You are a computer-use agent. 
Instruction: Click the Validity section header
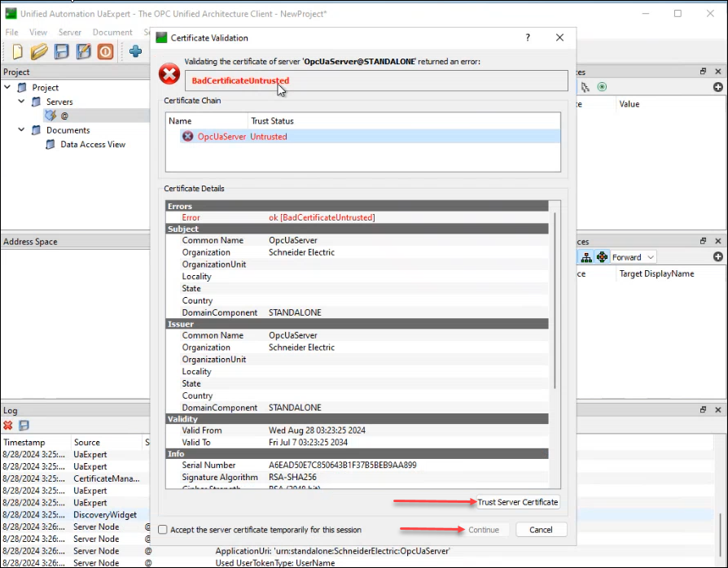[x=357, y=419]
